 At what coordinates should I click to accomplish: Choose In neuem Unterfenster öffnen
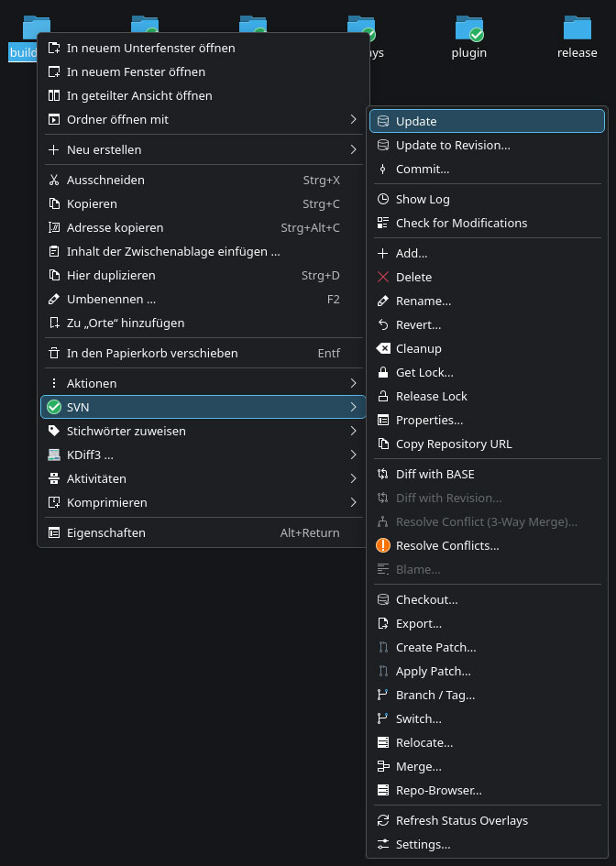tap(203, 48)
